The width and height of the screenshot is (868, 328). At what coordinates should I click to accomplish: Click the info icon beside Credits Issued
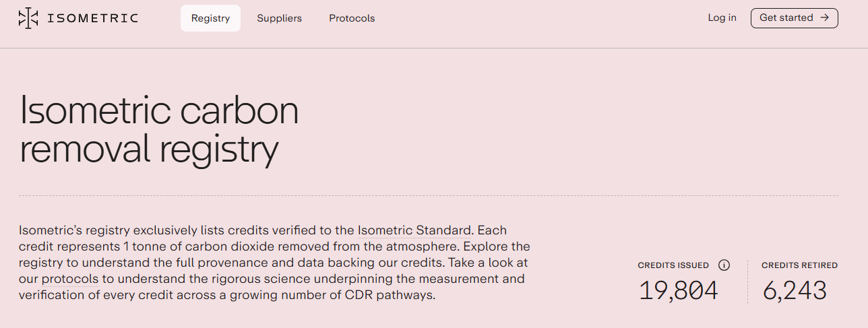(724, 265)
